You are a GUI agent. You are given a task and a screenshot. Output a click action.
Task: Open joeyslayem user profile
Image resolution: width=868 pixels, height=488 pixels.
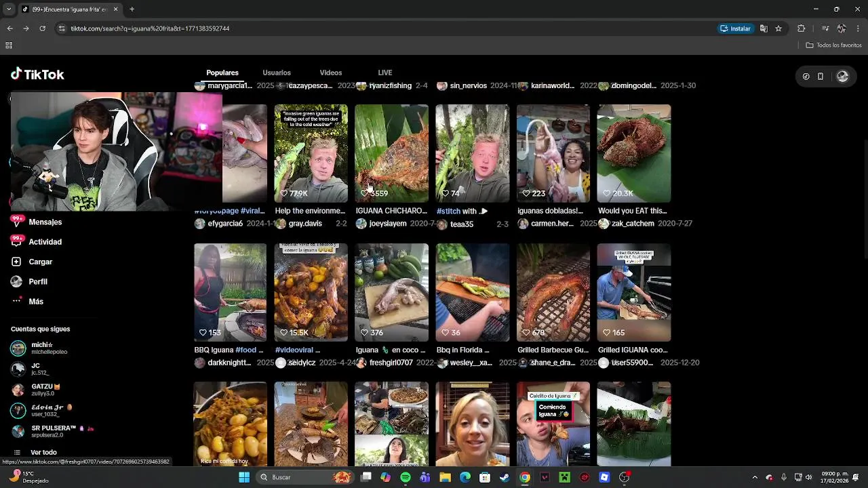point(387,224)
